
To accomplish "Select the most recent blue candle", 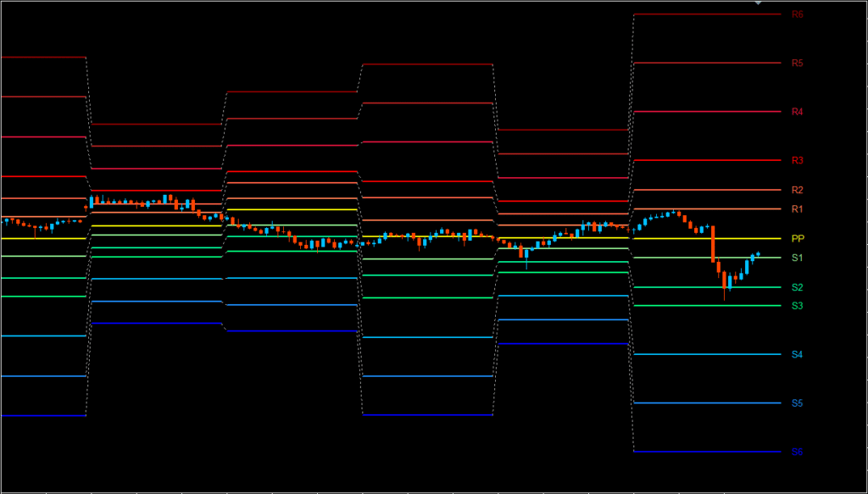I will pos(758,253).
